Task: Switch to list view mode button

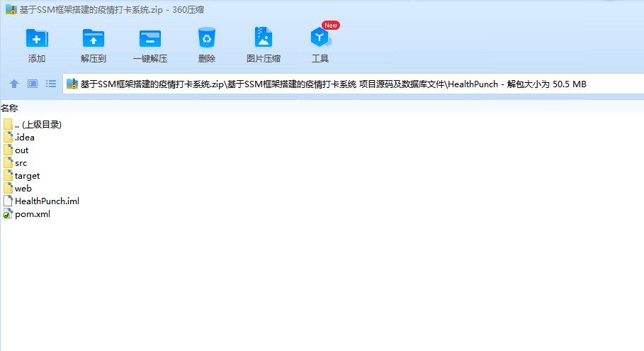Action: [x=51, y=84]
